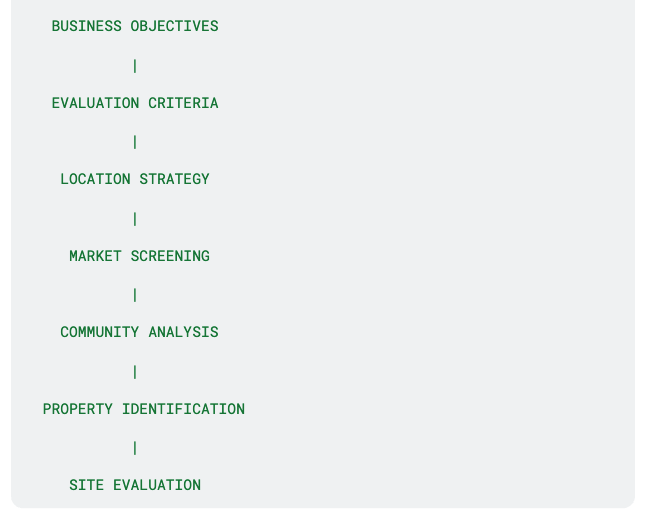The width and height of the screenshot is (651, 518).
Task: Click the connector bar below EVALUATION CRITERIA
Action: click(x=135, y=142)
